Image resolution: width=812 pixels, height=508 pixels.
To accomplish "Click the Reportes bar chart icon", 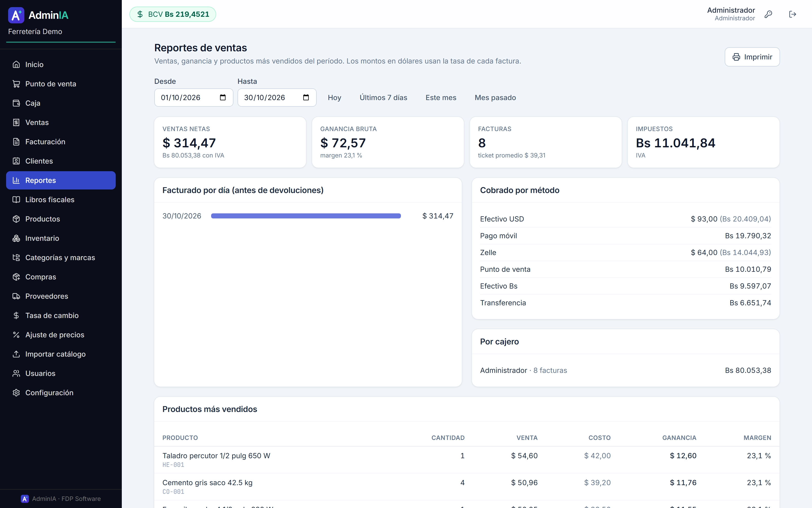I will [x=16, y=180].
